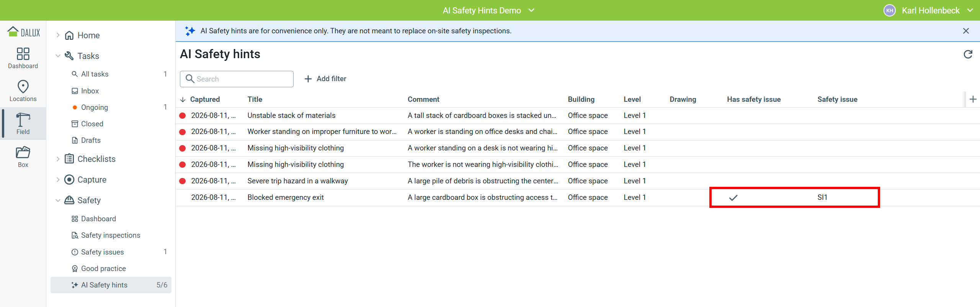Collapse the Tasks section
980x307 pixels.
coord(58,56)
